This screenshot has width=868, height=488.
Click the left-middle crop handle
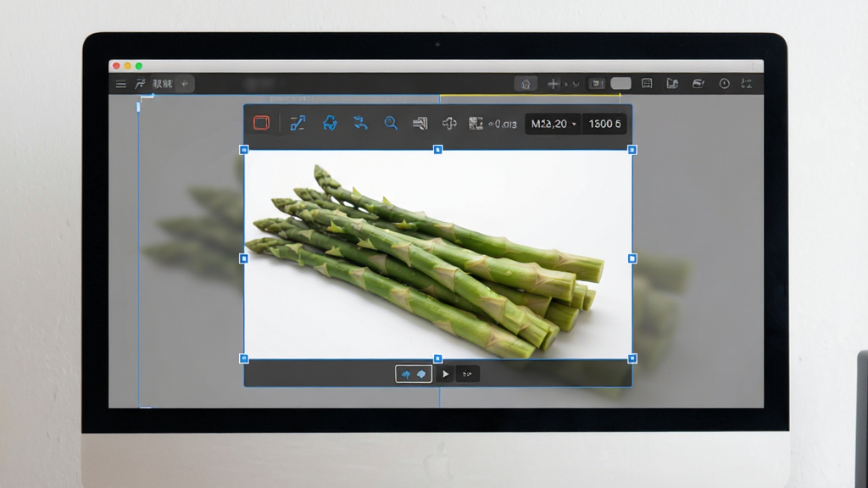click(244, 258)
